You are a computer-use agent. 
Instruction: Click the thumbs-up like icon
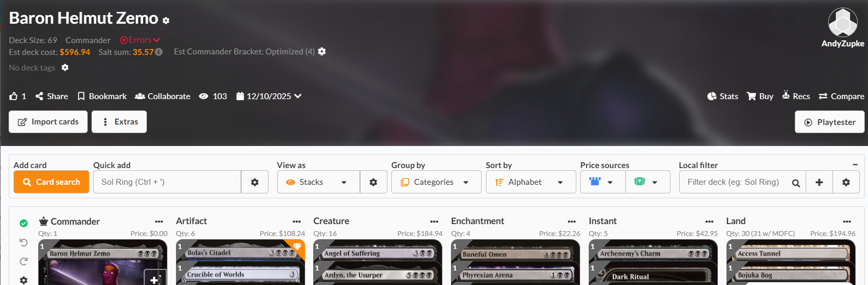click(x=13, y=96)
